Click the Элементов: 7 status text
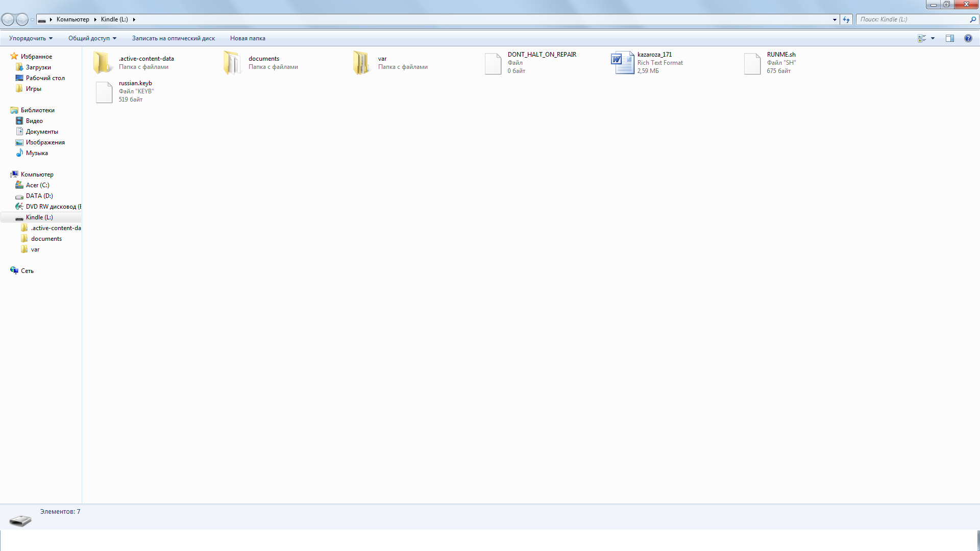The width and height of the screenshot is (980, 551). (x=60, y=512)
